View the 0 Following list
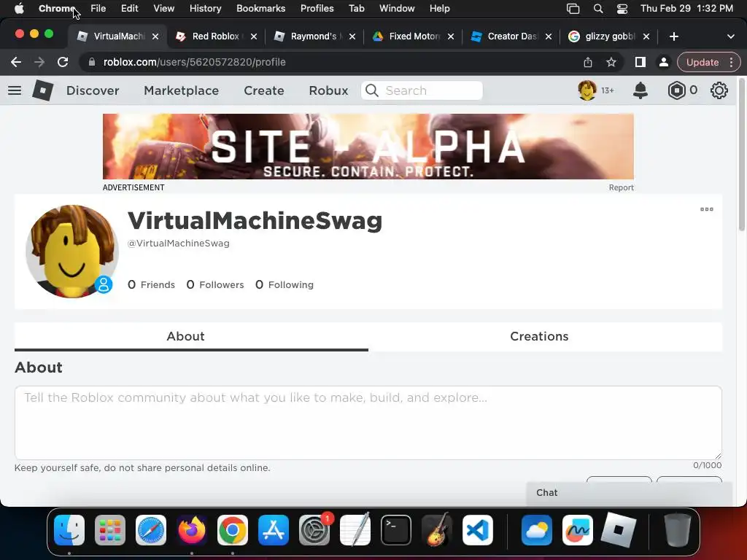Screen dimensions: 747x560 [285, 285]
